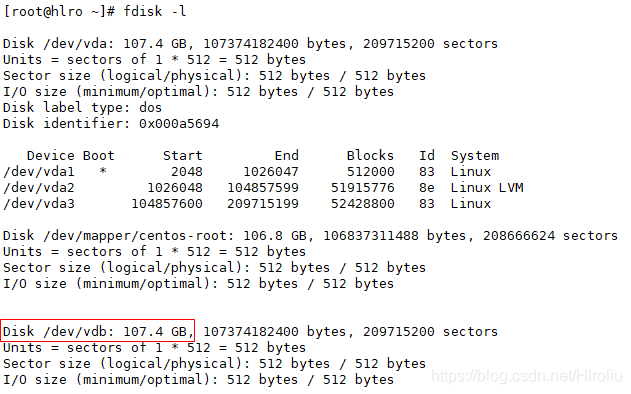Screen dimensions: 631x394
Task: Click the highlighted Disk /dev/vdb text
Action: pyautogui.click(x=95, y=332)
